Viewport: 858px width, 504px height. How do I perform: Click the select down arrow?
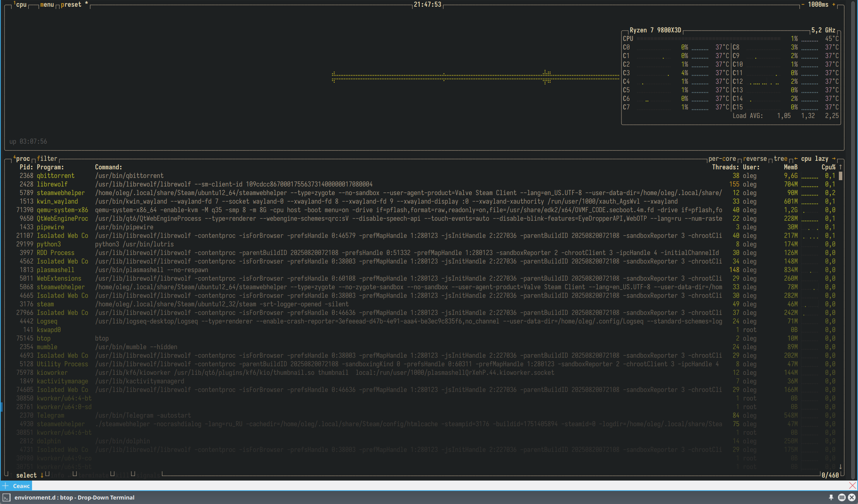click(42, 475)
